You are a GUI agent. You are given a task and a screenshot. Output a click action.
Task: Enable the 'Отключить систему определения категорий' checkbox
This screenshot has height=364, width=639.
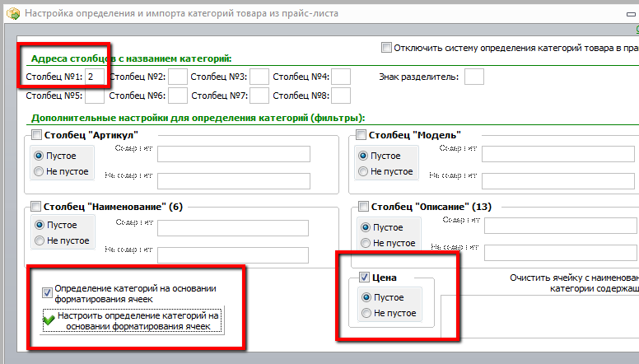pyautogui.click(x=386, y=47)
